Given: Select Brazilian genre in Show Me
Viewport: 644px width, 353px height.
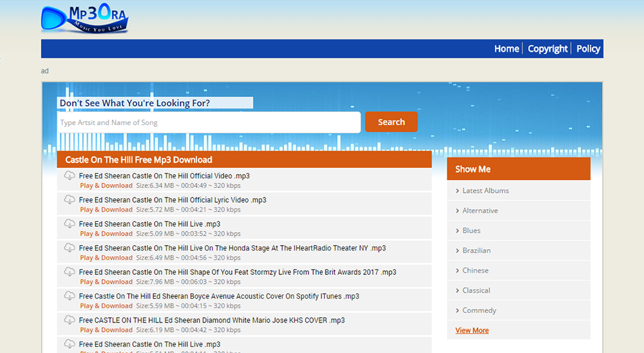Looking at the screenshot, I should (x=477, y=250).
